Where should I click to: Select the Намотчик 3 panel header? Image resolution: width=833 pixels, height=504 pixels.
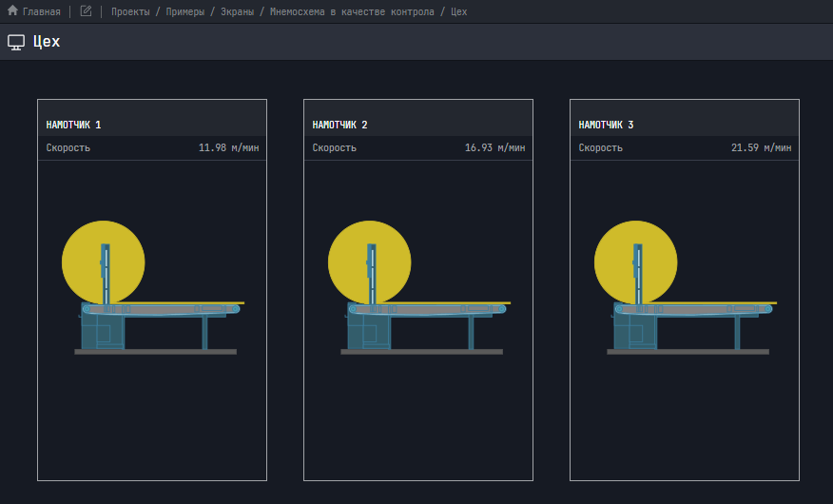(607, 125)
